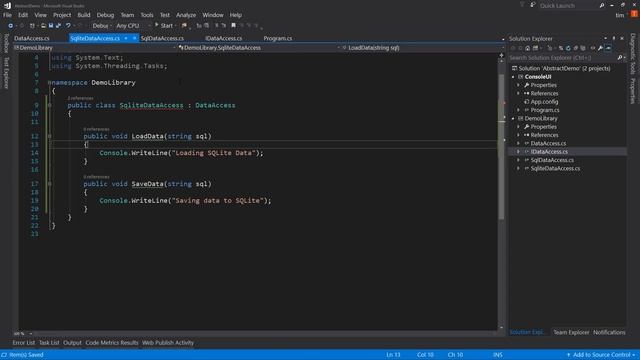640x360 pixels.
Task: Click the Undo toolbar icon
Action: [x=68, y=26]
